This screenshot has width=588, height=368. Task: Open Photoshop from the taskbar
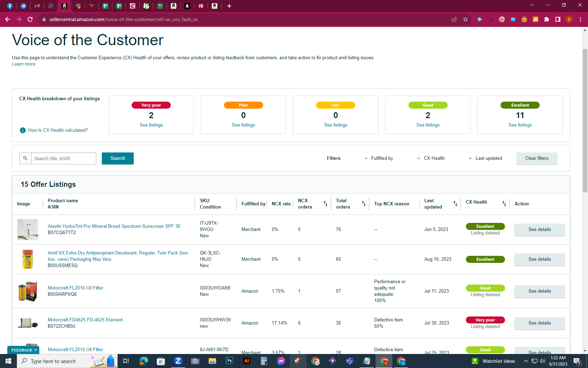(230, 361)
